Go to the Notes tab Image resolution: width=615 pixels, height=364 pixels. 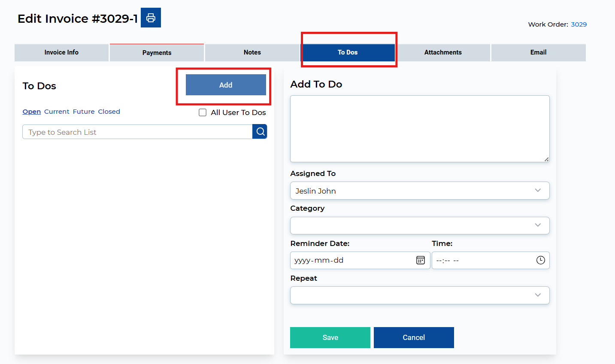click(x=252, y=52)
